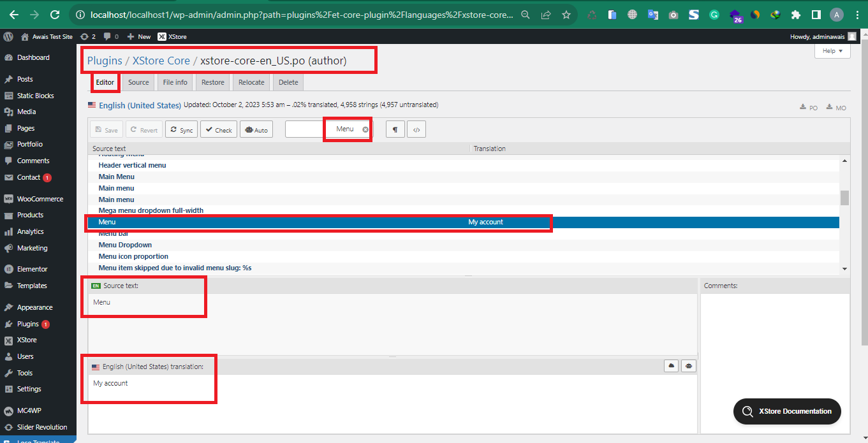Click the Sync button

181,129
